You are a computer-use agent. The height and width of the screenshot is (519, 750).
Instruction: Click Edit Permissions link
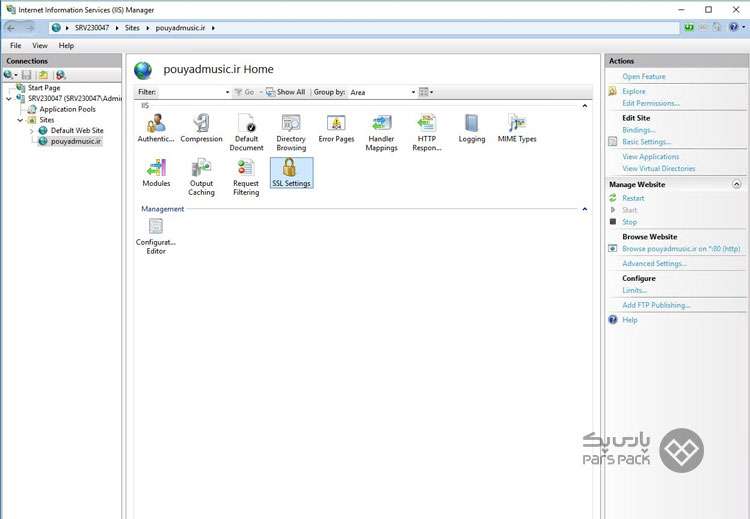(651, 103)
